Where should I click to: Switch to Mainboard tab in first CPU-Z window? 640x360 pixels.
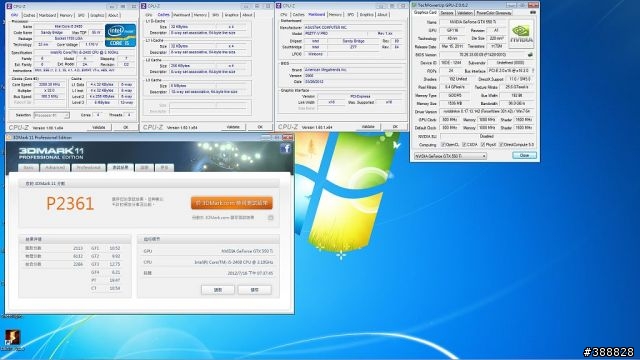coord(47,15)
